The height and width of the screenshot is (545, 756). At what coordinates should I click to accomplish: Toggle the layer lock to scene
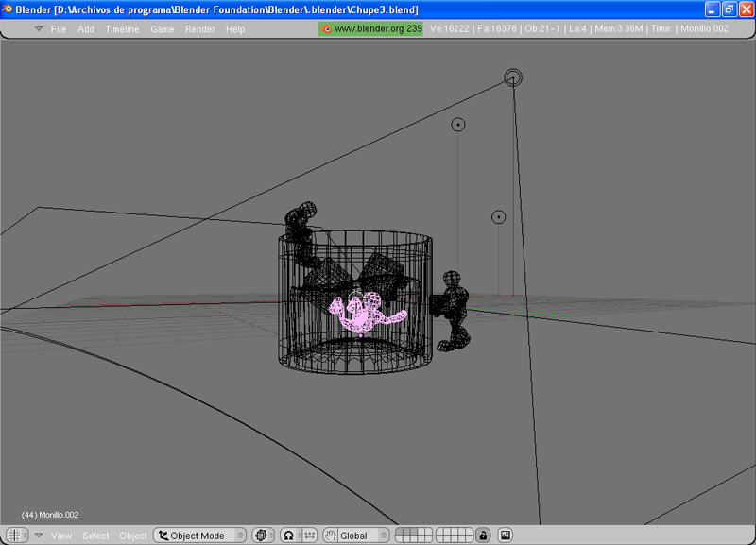483,536
